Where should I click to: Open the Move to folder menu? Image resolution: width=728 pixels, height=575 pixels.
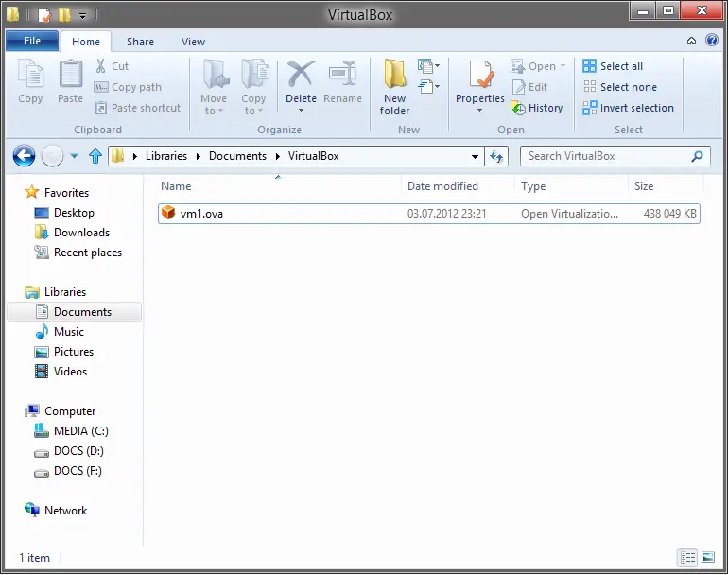(x=214, y=87)
